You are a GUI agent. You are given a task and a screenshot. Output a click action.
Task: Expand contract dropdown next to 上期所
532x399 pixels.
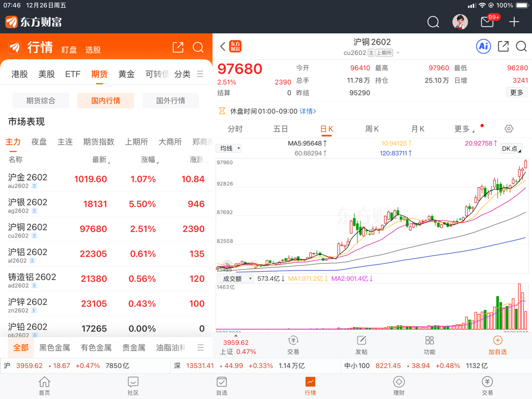click(398, 53)
